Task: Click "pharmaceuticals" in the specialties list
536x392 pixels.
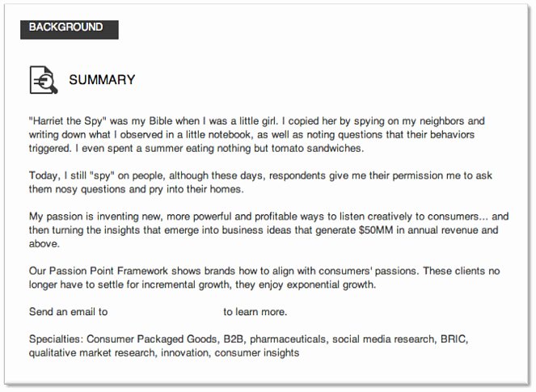Action: [x=288, y=339]
